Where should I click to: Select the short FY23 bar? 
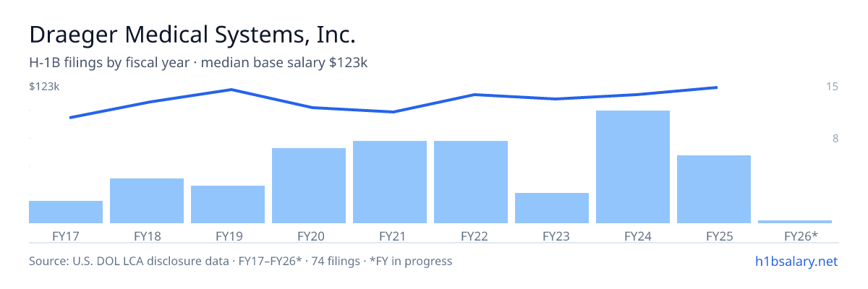[552, 208]
